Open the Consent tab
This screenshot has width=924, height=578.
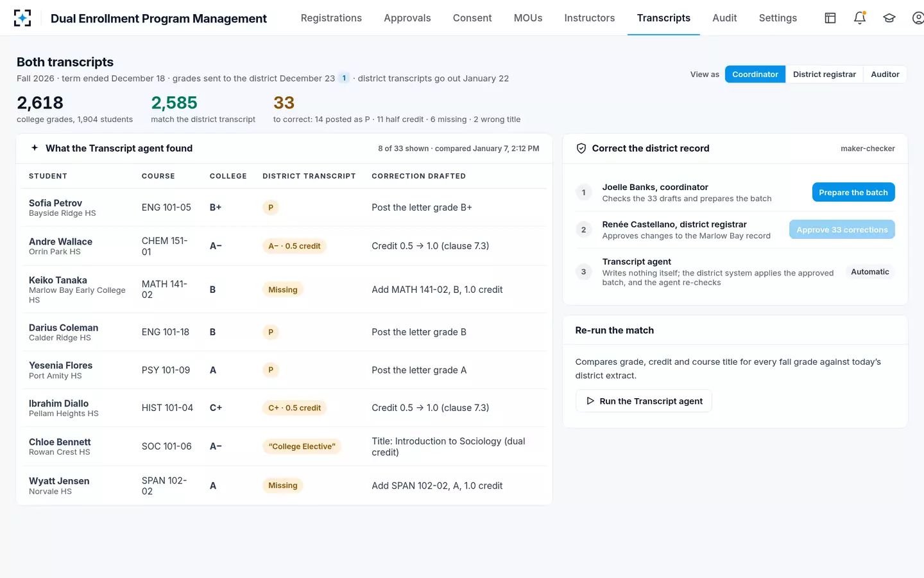tap(472, 18)
